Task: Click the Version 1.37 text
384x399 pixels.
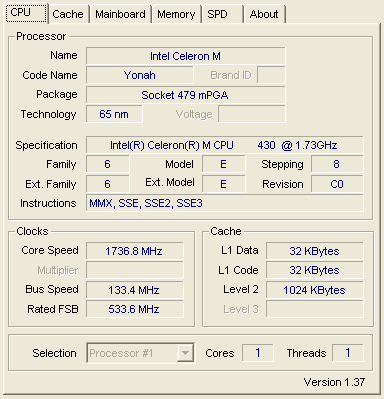Action: pyautogui.click(x=334, y=382)
